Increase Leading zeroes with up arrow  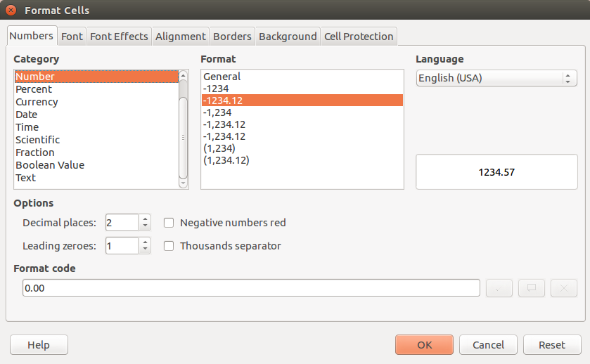point(145,242)
